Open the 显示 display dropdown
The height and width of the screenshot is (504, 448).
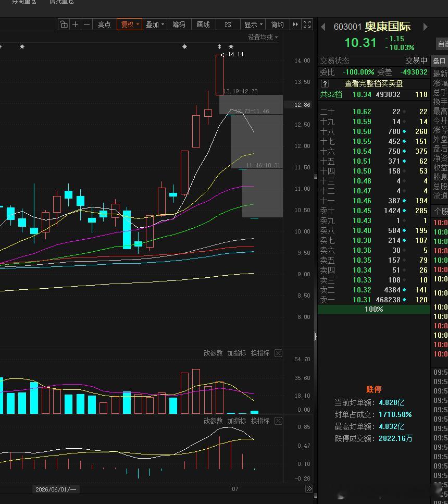[253, 24]
